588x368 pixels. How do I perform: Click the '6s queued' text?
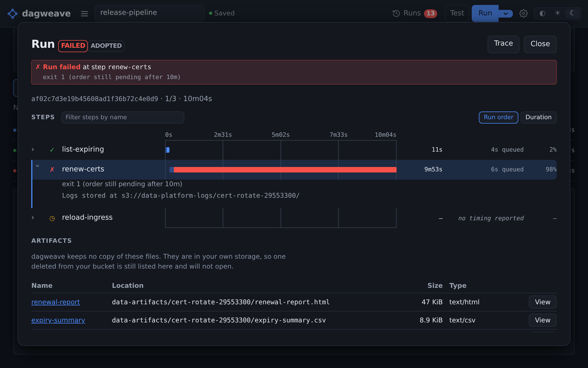click(x=507, y=169)
